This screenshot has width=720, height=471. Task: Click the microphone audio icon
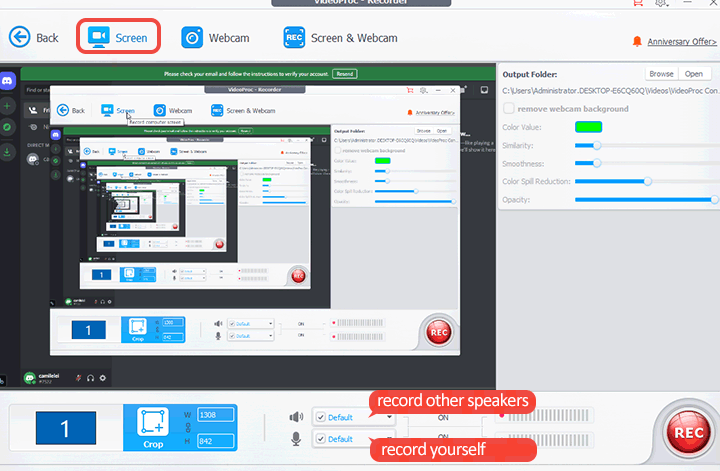click(x=296, y=439)
